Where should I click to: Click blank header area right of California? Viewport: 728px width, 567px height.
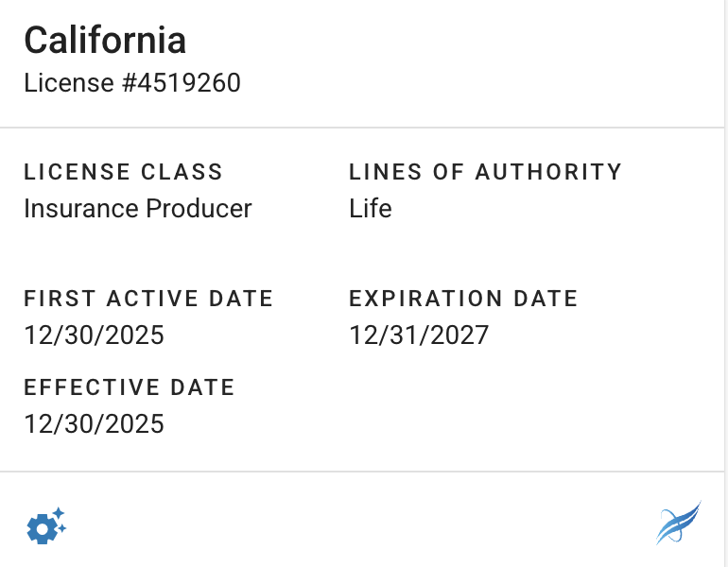454,41
